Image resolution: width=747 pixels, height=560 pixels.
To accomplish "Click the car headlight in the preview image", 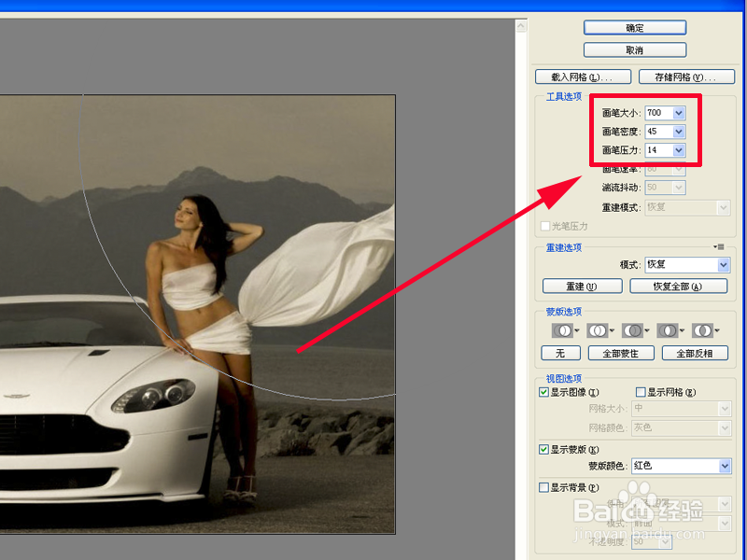I will pos(154,396).
